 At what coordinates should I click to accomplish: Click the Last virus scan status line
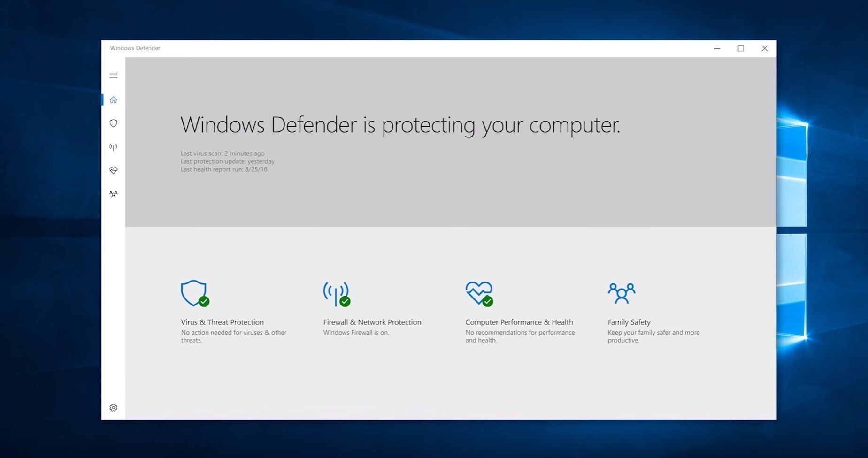223,153
